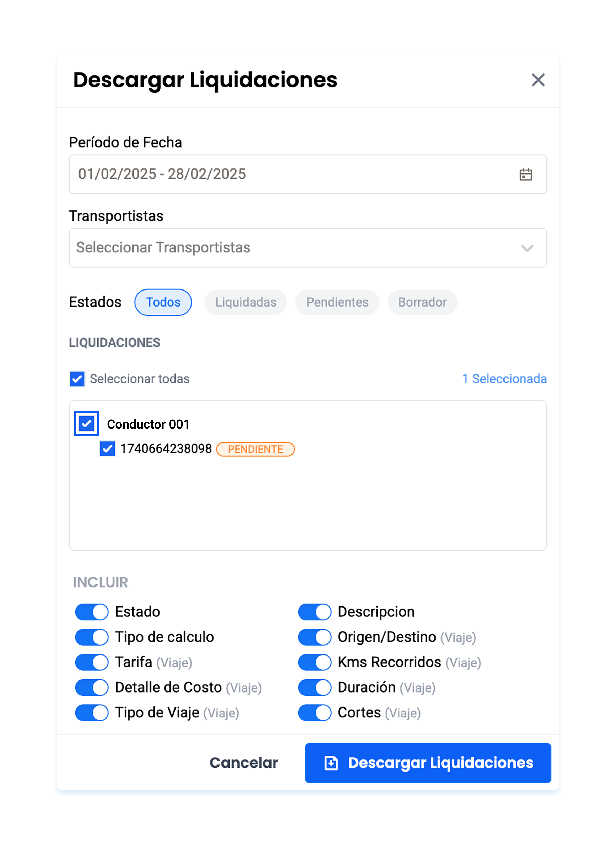Click the Período de Fecha date field
The width and height of the screenshot is (616, 845).
[308, 174]
